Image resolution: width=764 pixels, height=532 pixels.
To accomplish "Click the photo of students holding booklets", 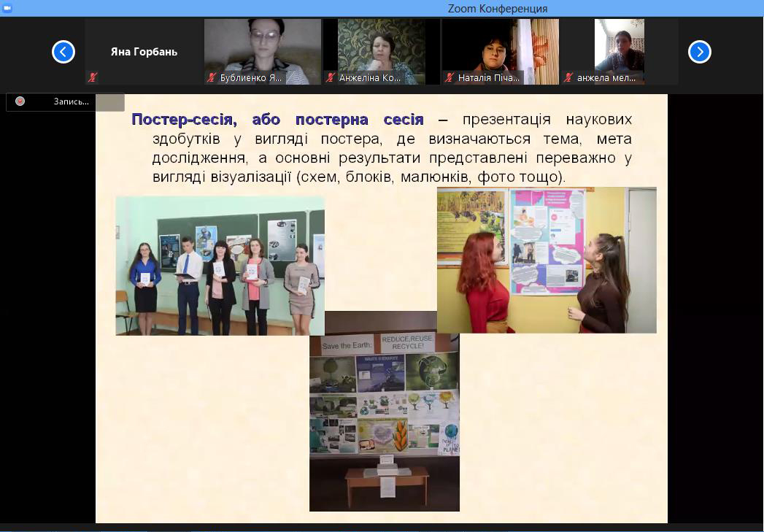I will [x=220, y=265].
